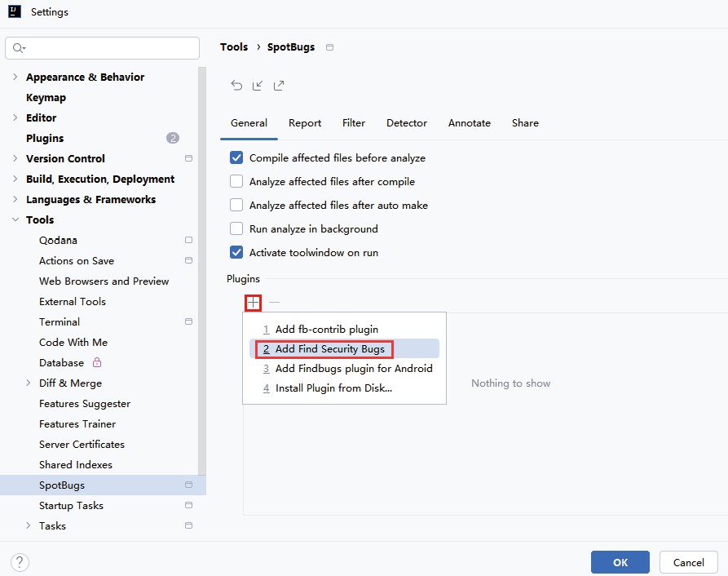This screenshot has height=576, width=728.
Task: Choose Add fb-contrib plugin
Action: point(344,330)
